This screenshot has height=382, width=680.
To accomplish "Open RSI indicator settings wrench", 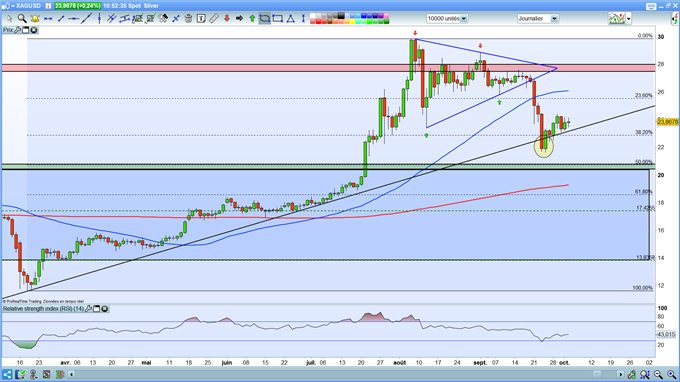I will click(89, 309).
